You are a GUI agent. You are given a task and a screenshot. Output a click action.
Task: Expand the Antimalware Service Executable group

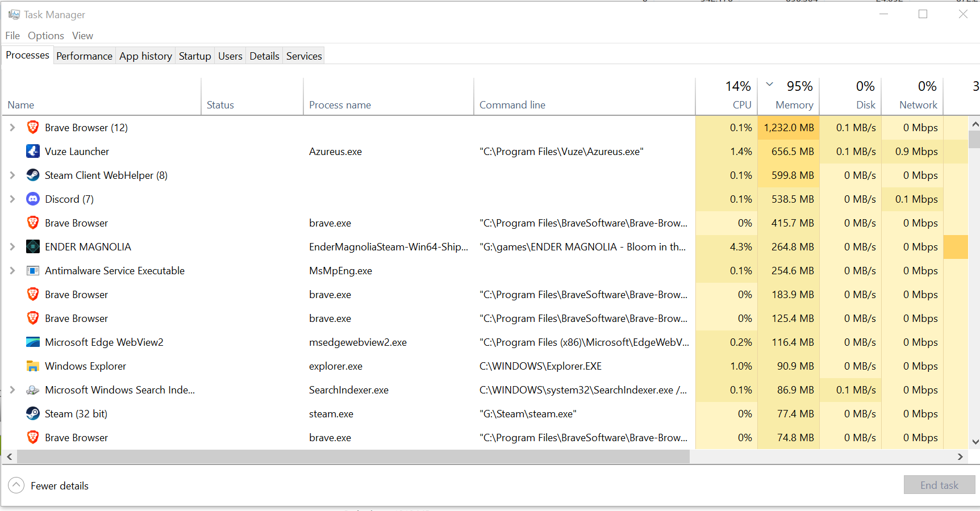(x=12, y=270)
